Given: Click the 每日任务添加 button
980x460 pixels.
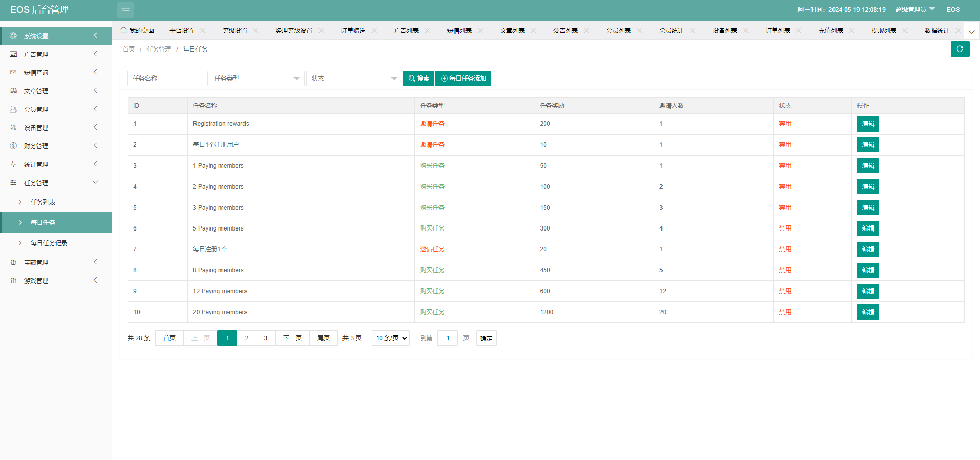Looking at the screenshot, I should coord(463,79).
